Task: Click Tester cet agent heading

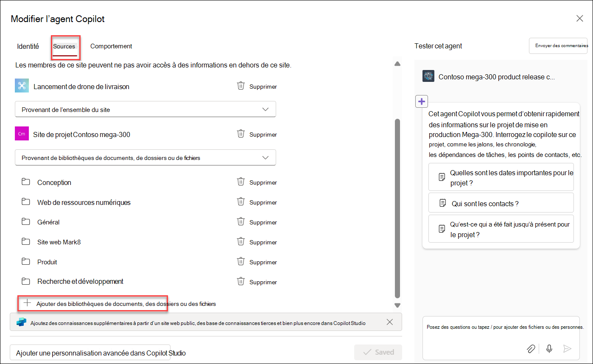Action: (438, 46)
